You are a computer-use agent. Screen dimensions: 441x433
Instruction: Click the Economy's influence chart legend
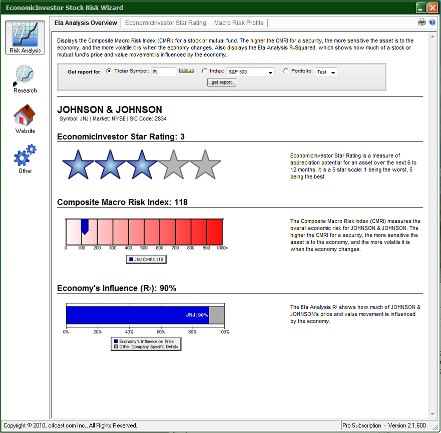tap(146, 344)
